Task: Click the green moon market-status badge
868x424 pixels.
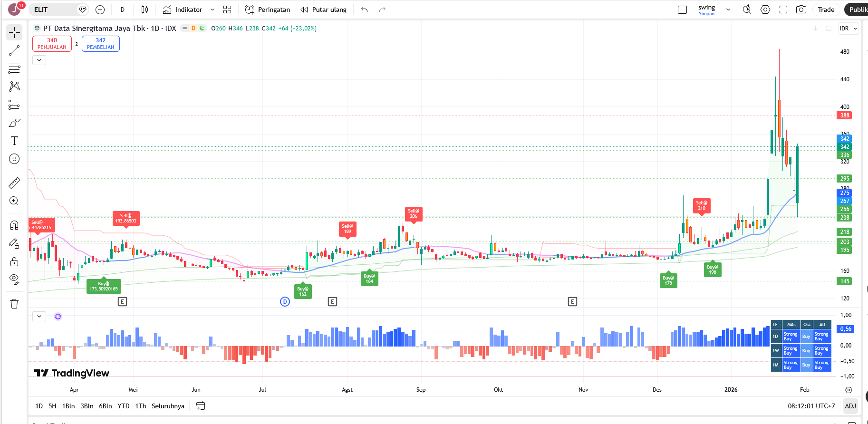Action: (202, 29)
